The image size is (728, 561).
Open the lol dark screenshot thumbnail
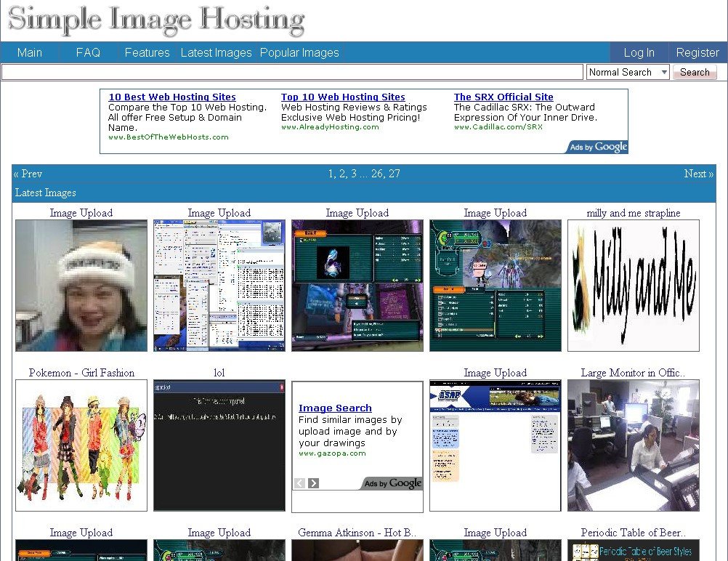point(219,445)
